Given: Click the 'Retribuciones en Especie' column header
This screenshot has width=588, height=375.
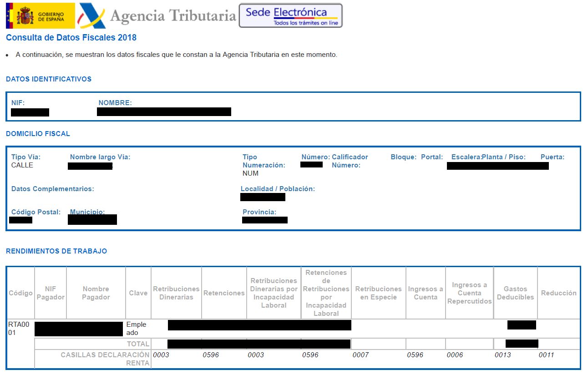Looking at the screenshot, I should tap(379, 293).
